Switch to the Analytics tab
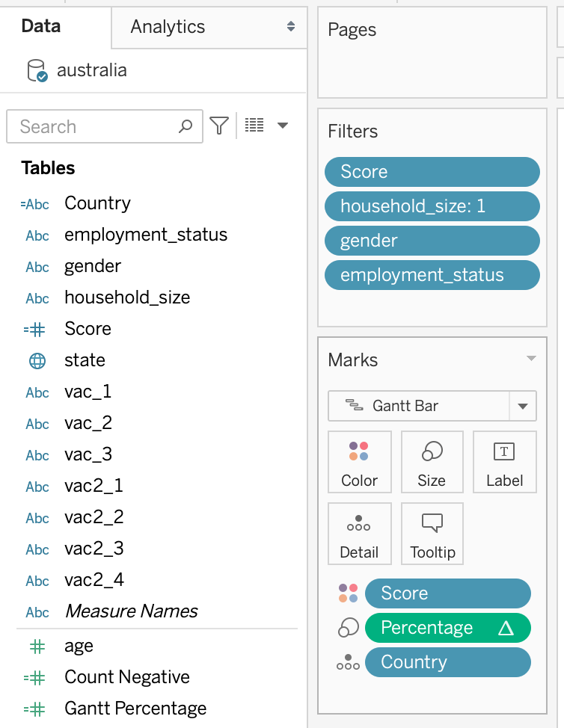Image resolution: width=564 pixels, height=728 pixels. tap(168, 27)
